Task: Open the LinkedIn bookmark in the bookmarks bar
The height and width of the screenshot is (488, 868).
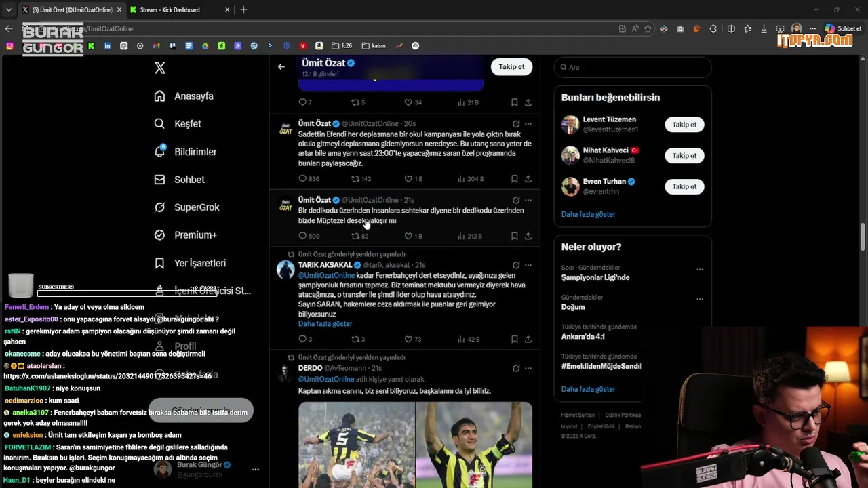Action: 107,46
